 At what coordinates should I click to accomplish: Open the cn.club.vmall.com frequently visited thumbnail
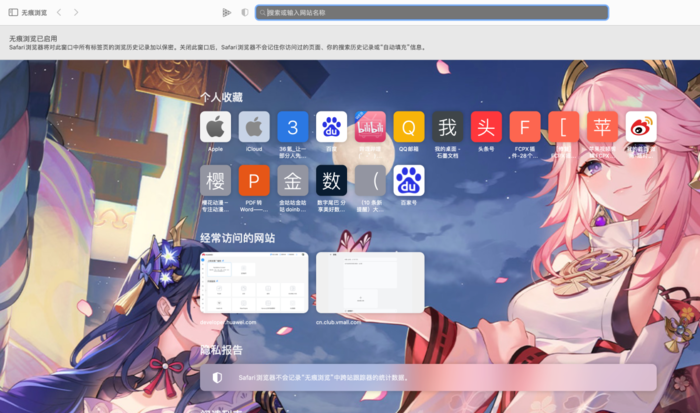coord(370,283)
